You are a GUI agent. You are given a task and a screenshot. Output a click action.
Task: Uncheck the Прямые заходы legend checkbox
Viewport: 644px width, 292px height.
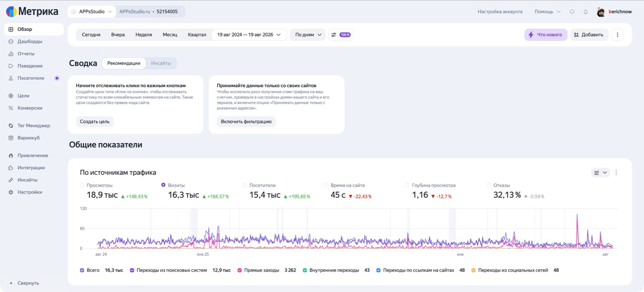coord(239,270)
